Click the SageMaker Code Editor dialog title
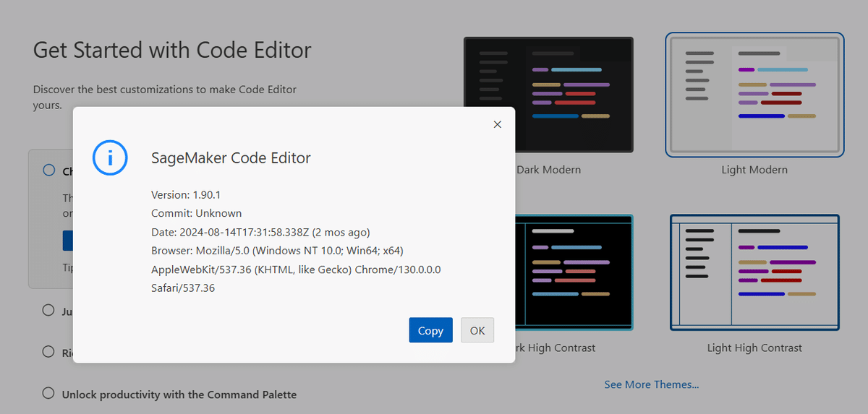Image resolution: width=868 pixels, height=414 pixels. (x=231, y=158)
